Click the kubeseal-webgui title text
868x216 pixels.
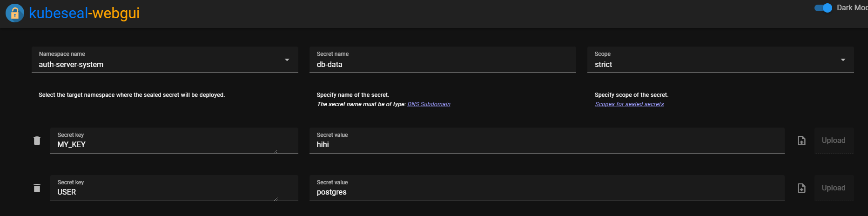(84, 13)
